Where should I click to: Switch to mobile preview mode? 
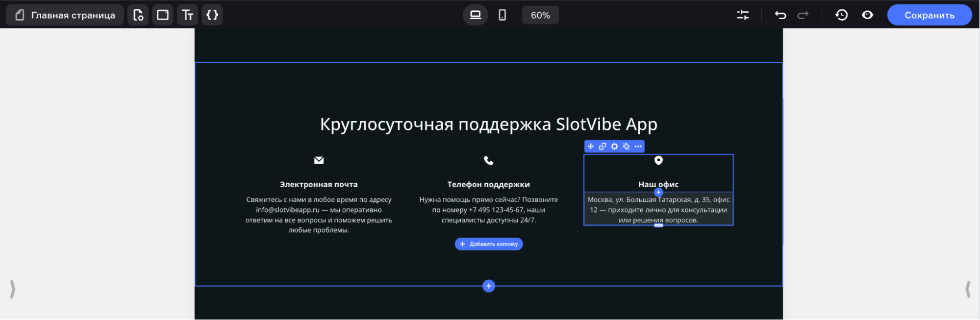pos(502,15)
